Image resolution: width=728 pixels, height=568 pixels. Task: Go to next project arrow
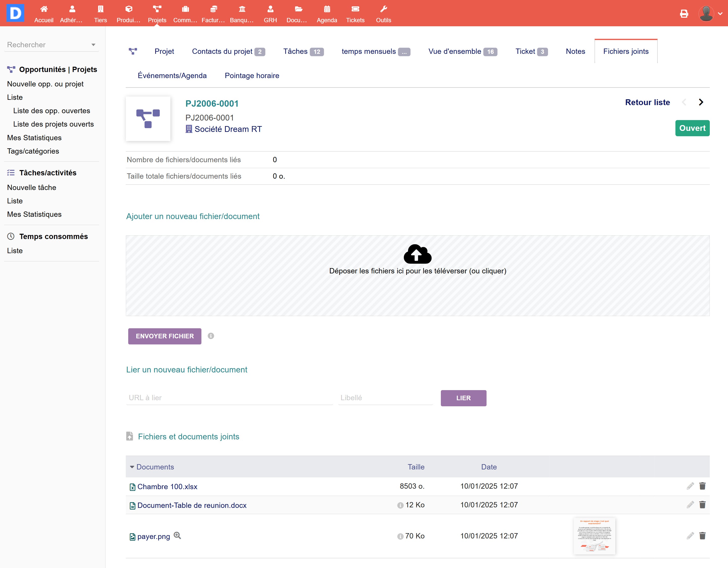[701, 102]
